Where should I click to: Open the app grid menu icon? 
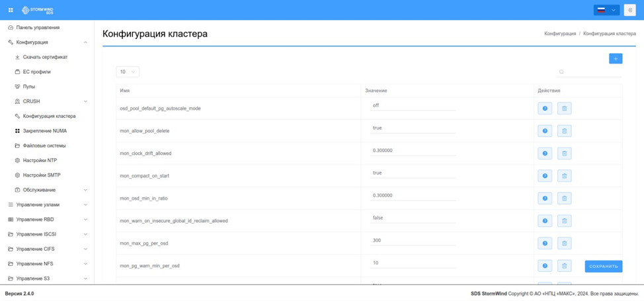(x=11, y=10)
